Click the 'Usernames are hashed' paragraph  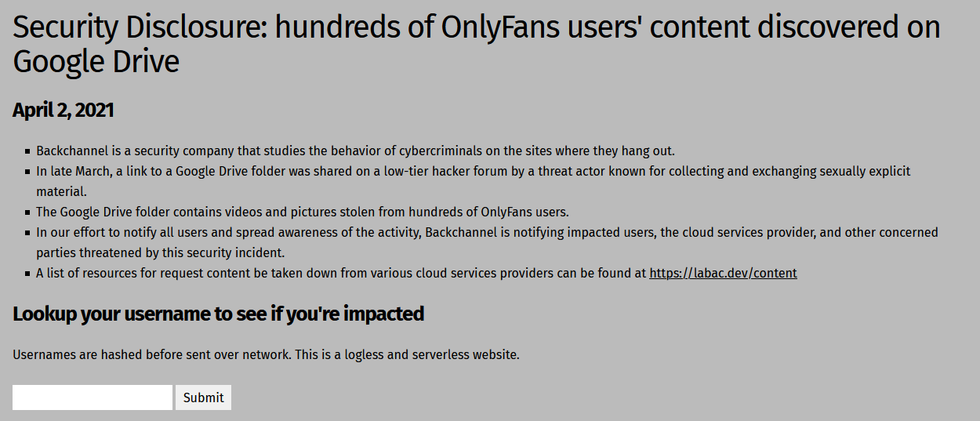pos(266,355)
